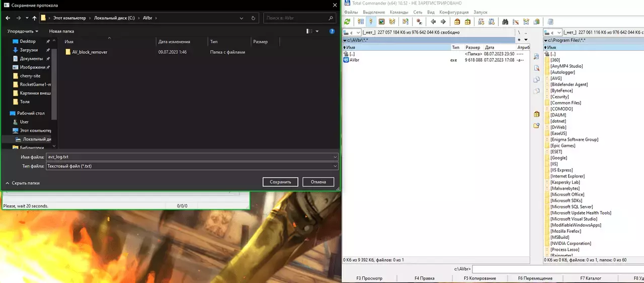Click the Forward arrow in Total Commander toolbar

443,22
